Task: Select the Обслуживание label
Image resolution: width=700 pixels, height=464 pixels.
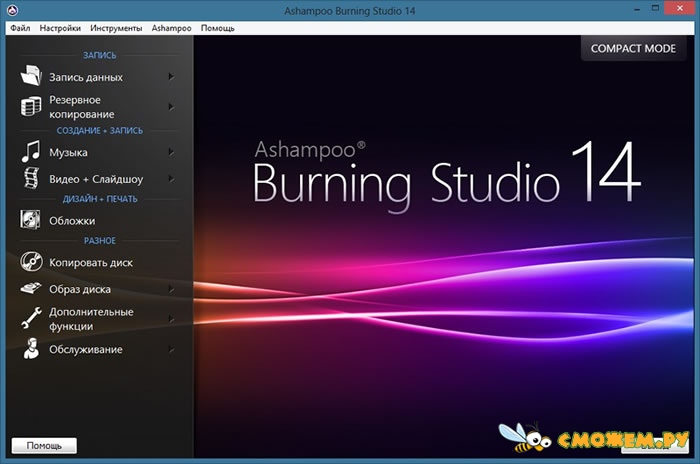Action: pyautogui.click(x=86, y=349)
